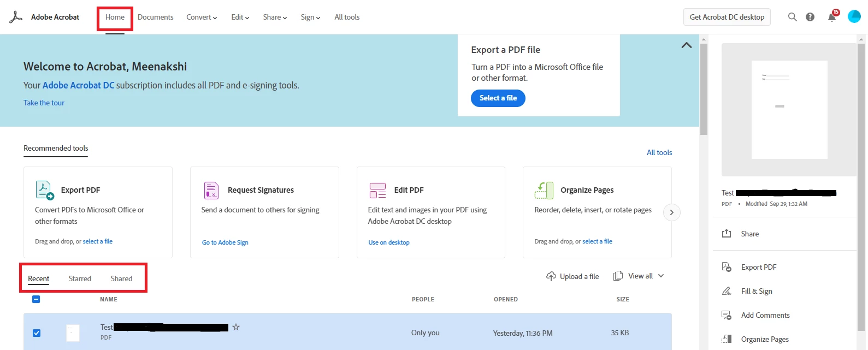Viewport: 868px width, 350px height.
Task: Toggle the select-all checkbox in list header
Action: 36,299
